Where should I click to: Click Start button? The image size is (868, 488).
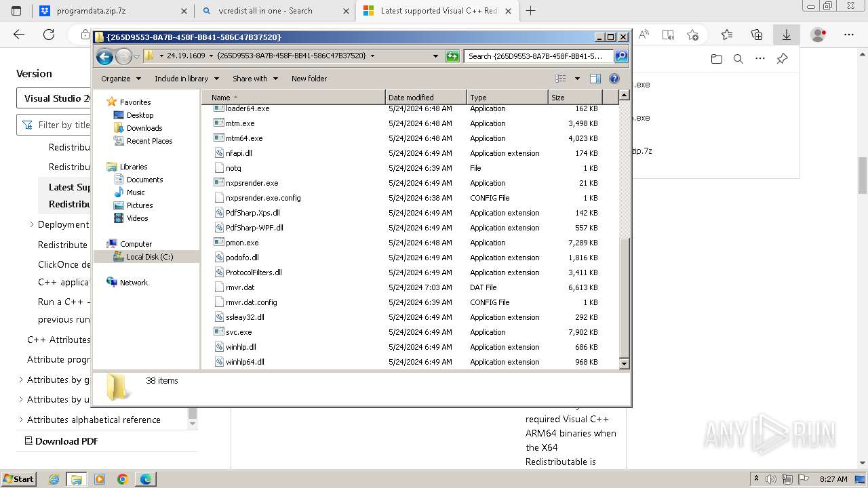18,479
